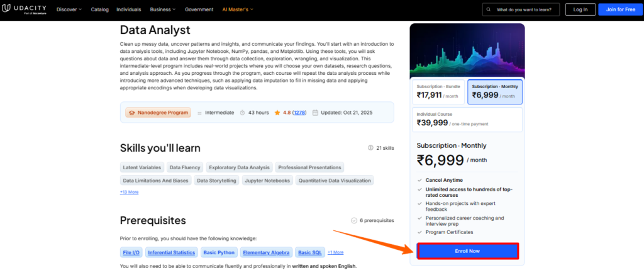644x280 pixels.
Task: Click the 'Intermediate' level text
Action: click(x=219, y=113)
